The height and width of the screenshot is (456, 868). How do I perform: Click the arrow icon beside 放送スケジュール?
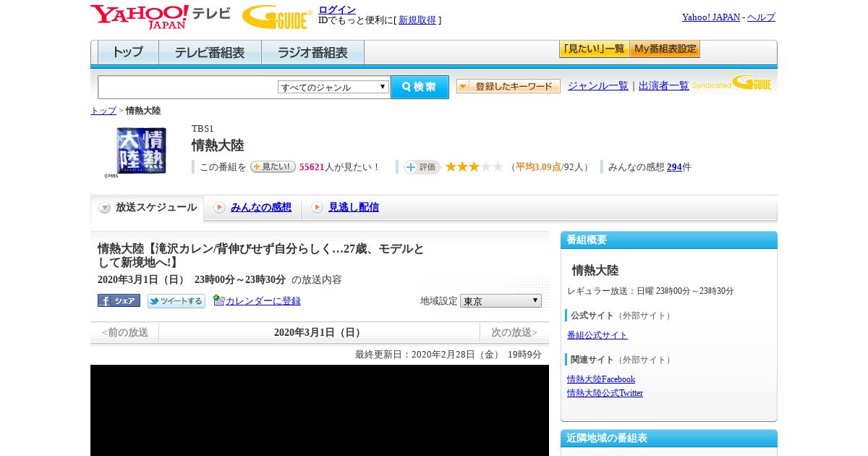pos(105,208)
